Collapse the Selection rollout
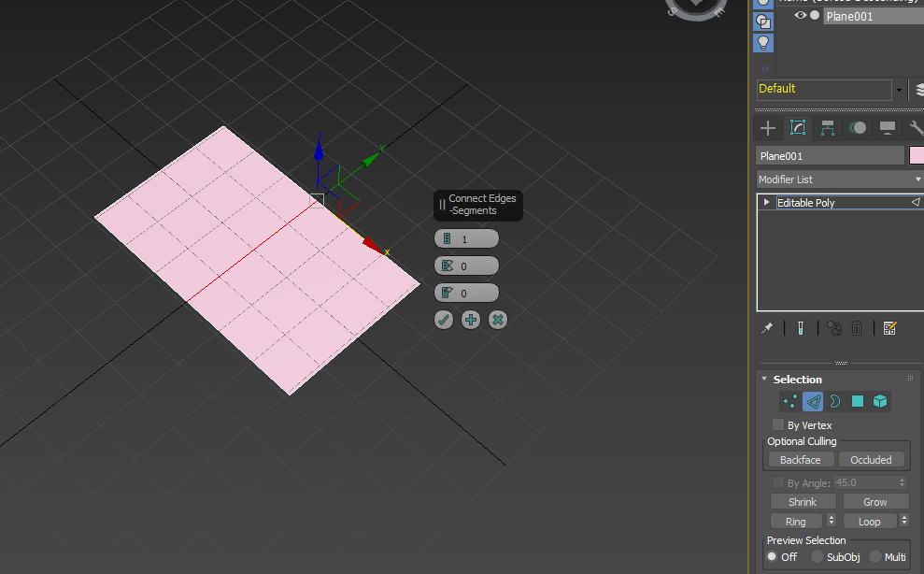 click(764, 379)
